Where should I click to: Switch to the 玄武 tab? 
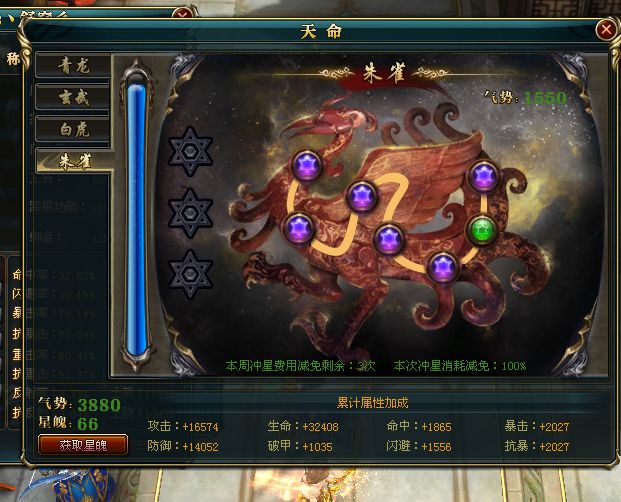click(x=73, y=97)
